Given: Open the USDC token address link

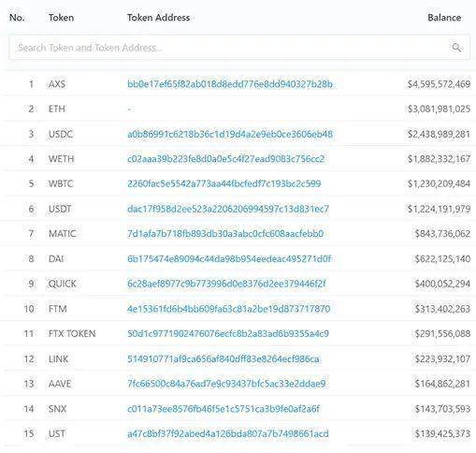Looking at the screenshot, I should 230,134.
